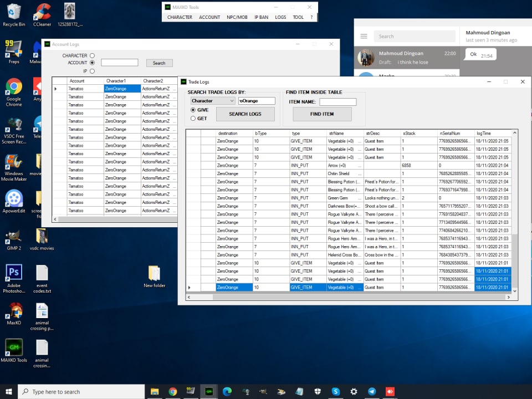Open Telegram hamburger menu icon
The width and height of the screenshot is (532, 399).
pyautogui.click(x=364, y=36)
